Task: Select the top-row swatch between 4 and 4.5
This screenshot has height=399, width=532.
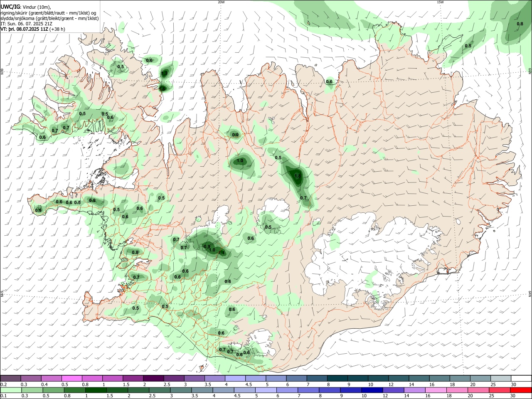Action: click(234, 379)
